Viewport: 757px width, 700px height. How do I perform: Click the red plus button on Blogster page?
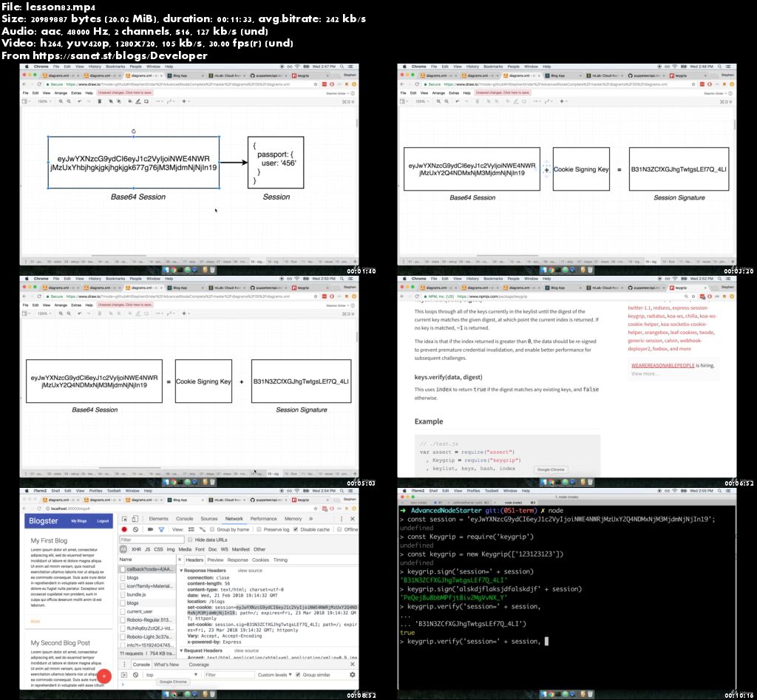103,676
